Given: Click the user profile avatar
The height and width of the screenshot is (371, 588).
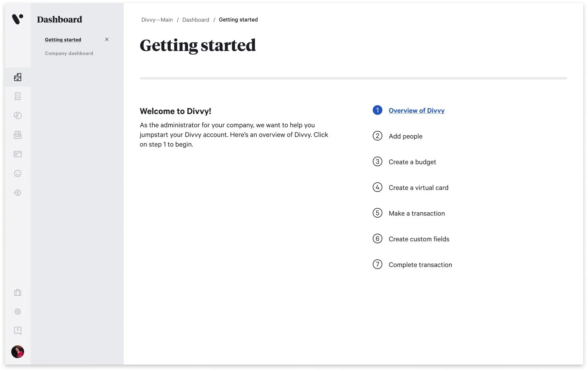Looking at the screenshot, I should tap(18, 352).
